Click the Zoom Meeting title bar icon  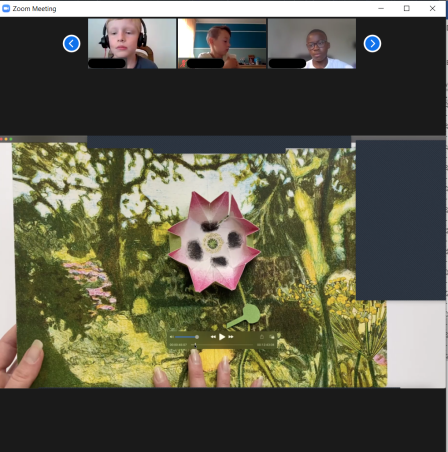pos(6,9)
